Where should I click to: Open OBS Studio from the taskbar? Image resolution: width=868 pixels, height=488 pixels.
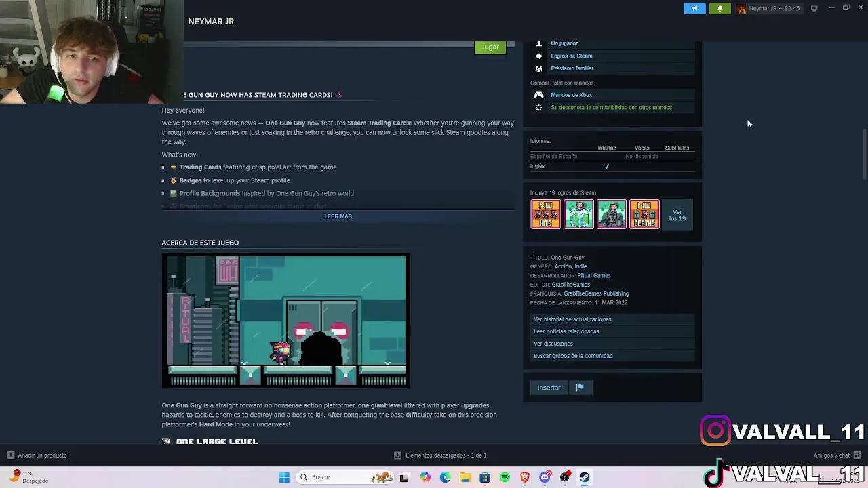(x=564, y=477)
